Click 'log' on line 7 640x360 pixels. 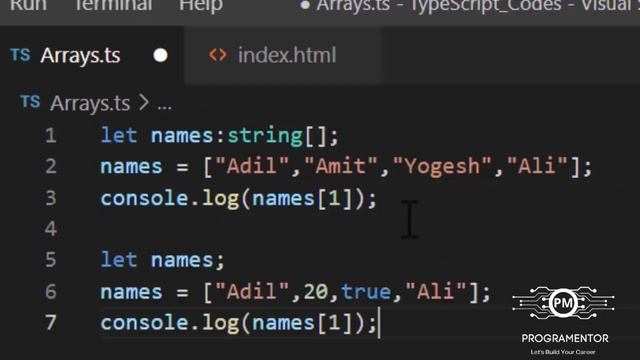coord(220,324)
